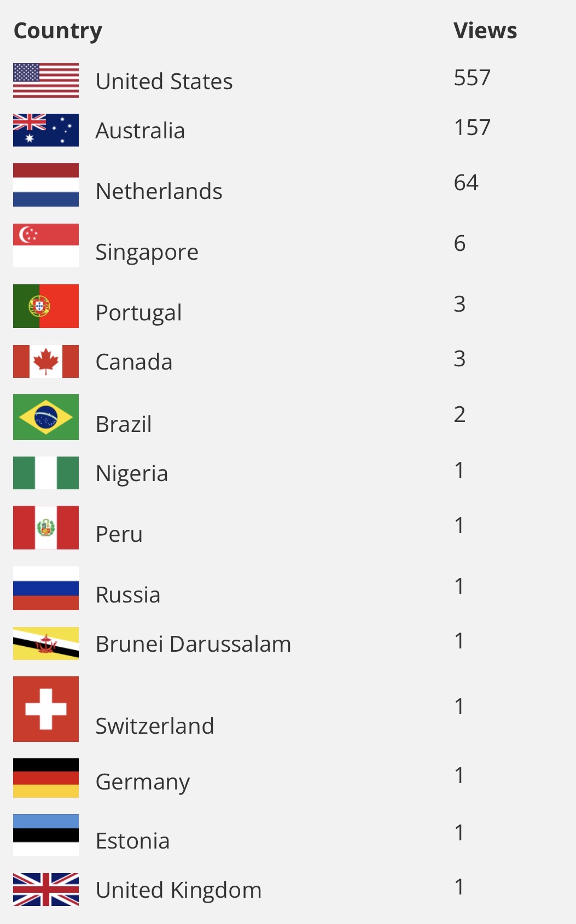Click the Country column header
Viewport: 576px width, 924px height.
click(x=58, y=31)
